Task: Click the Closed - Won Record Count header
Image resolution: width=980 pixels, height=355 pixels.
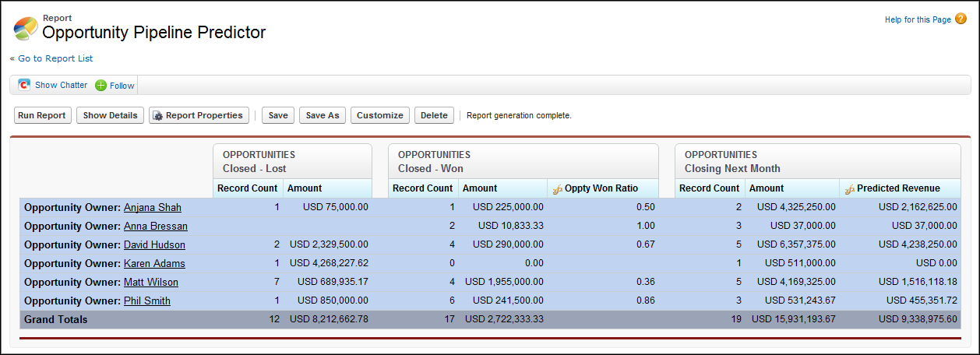Action: [423, 188]
